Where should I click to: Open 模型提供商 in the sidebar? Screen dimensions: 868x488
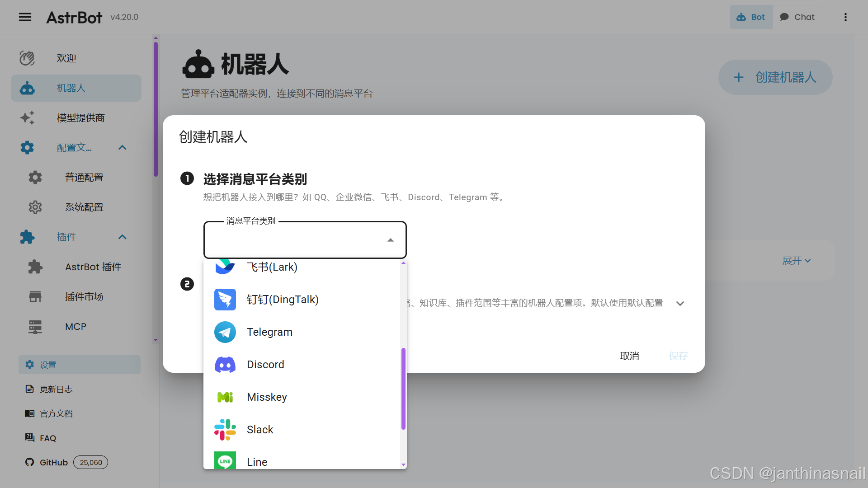pos(76,118)
